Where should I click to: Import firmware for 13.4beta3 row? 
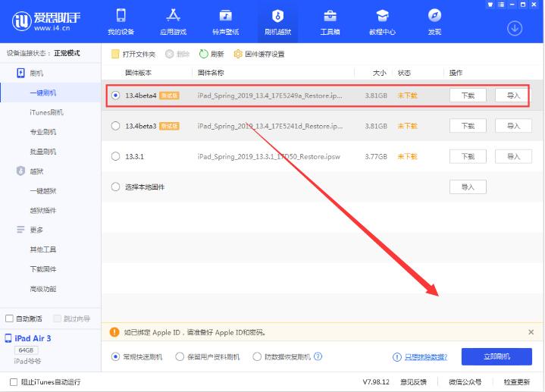[x=513, y=126]
